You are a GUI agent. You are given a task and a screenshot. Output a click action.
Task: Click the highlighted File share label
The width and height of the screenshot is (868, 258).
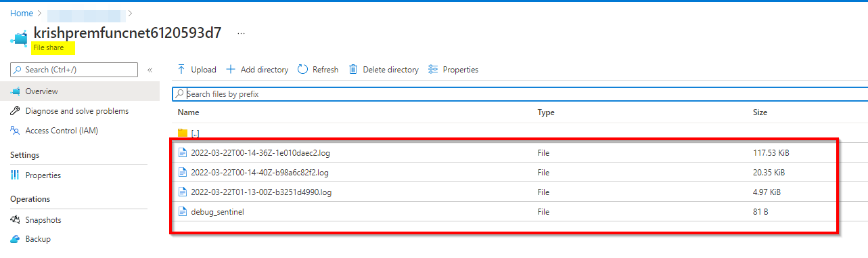(x=49, y=48)
